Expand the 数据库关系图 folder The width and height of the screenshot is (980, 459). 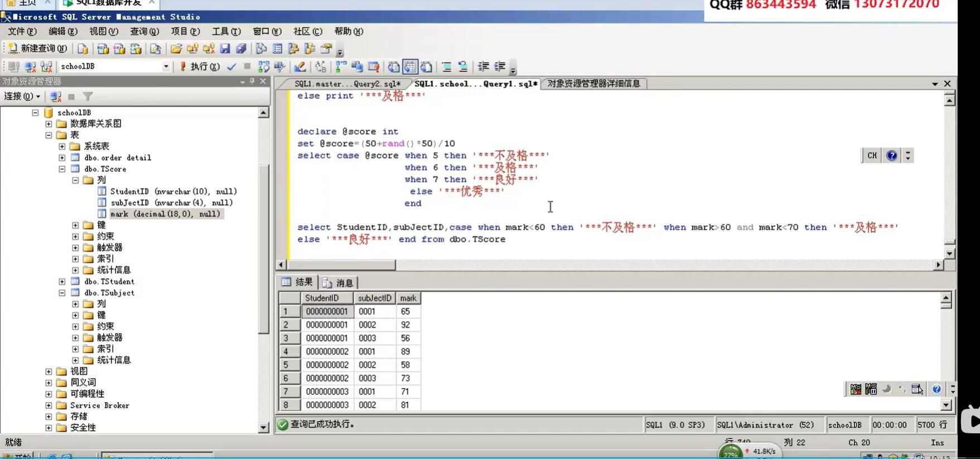(49, 124)
